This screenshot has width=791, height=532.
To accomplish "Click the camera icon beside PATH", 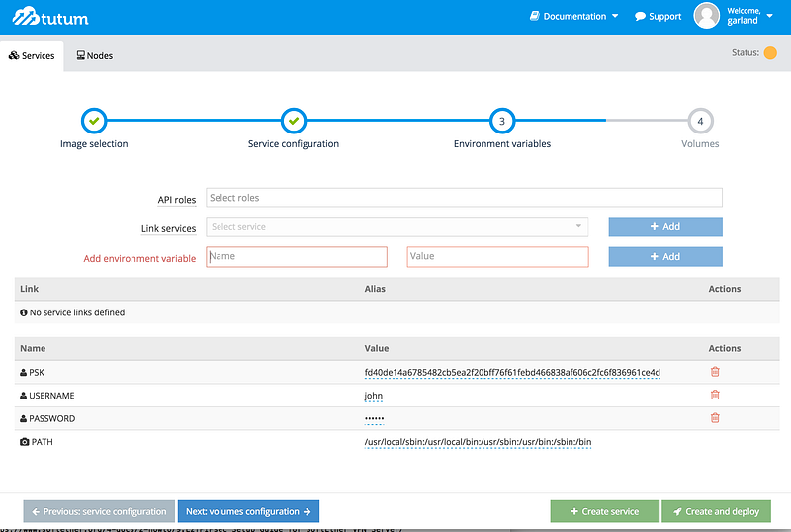I will pos(24,442).
